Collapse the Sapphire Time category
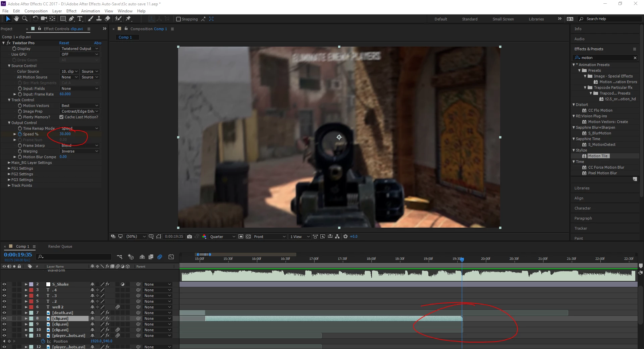This screenshot has width=644, height=349. pos(574,139)
